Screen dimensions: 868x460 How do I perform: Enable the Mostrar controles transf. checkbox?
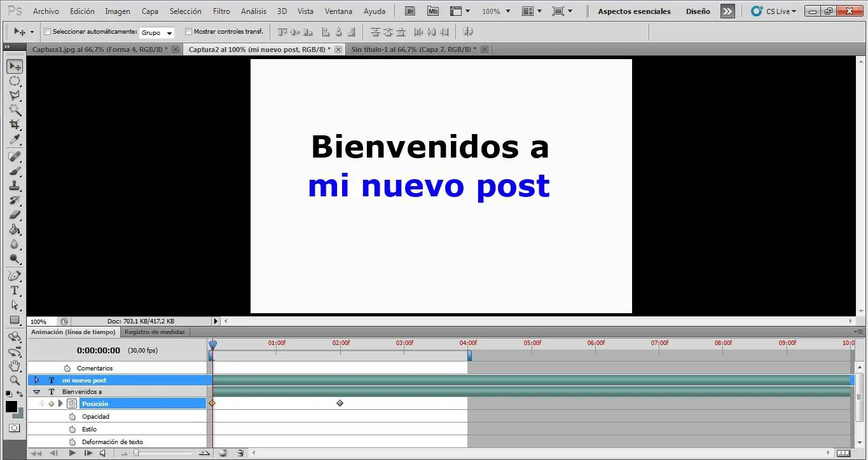188,31
